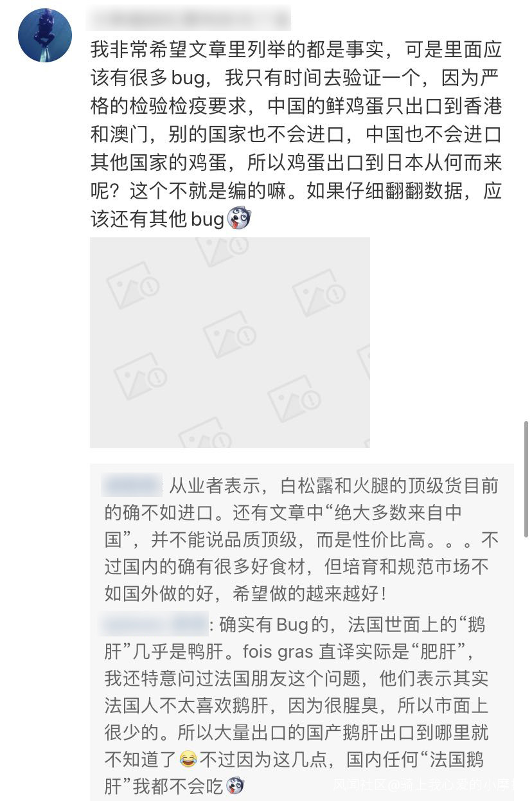This screenshot has height=801, width=532.
Task: Click the laughing-crying emoji in the reply
Action: coord(188,760)
